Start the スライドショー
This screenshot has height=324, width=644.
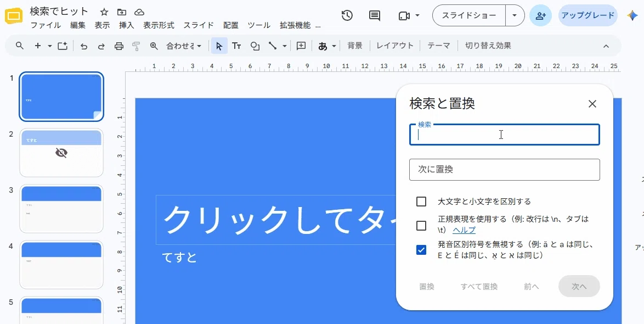pos(469,15)
